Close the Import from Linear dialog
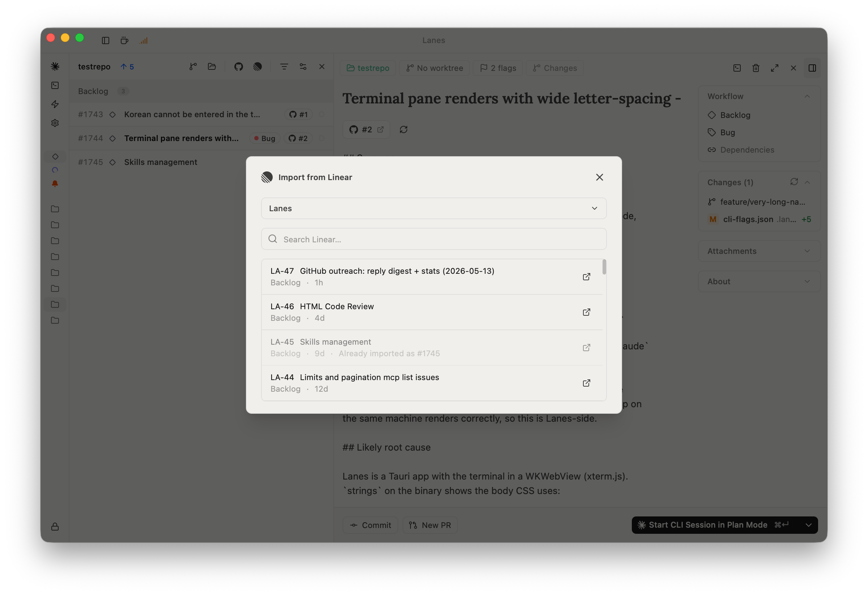This screenshot has height=596, width=868. (599, 177)
